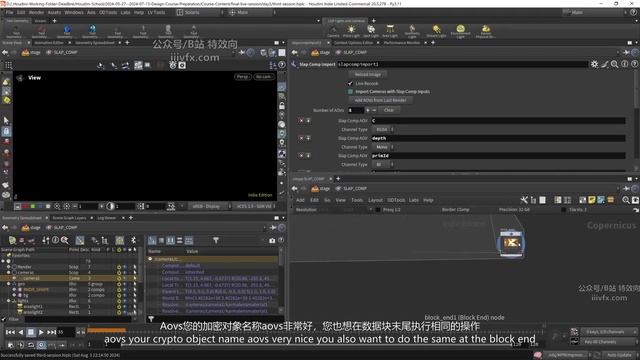Viewport: 640px width, 360px height.
Task: Click the Slap Comp AOV depth field
Action: pyautogui.click(x=498, y=138)
